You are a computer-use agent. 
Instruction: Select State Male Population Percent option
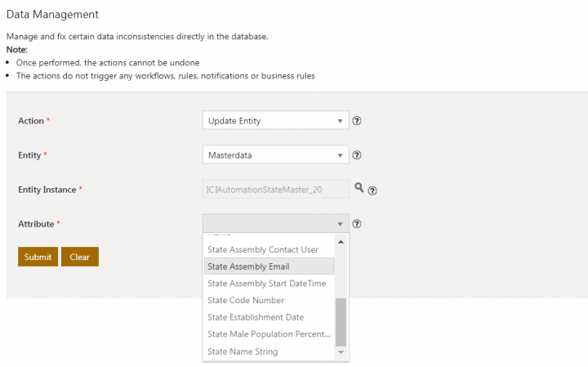pos(269,334)
